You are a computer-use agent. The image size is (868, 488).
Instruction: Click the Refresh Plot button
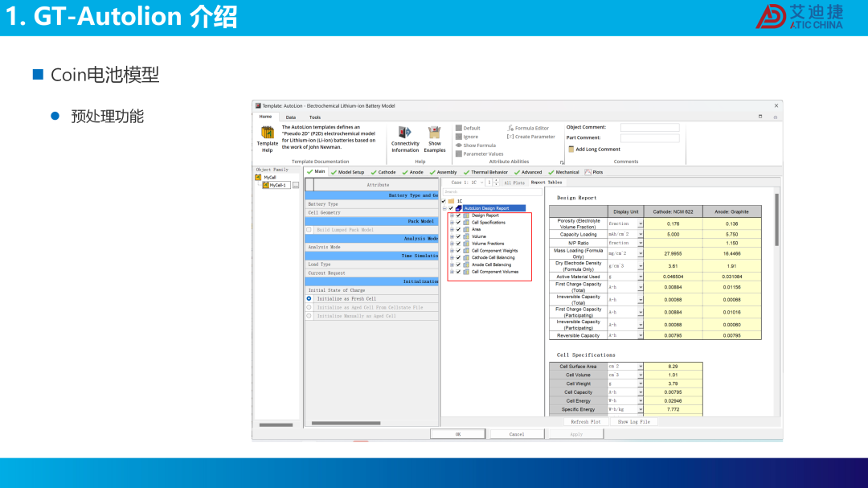coord(586,422)
